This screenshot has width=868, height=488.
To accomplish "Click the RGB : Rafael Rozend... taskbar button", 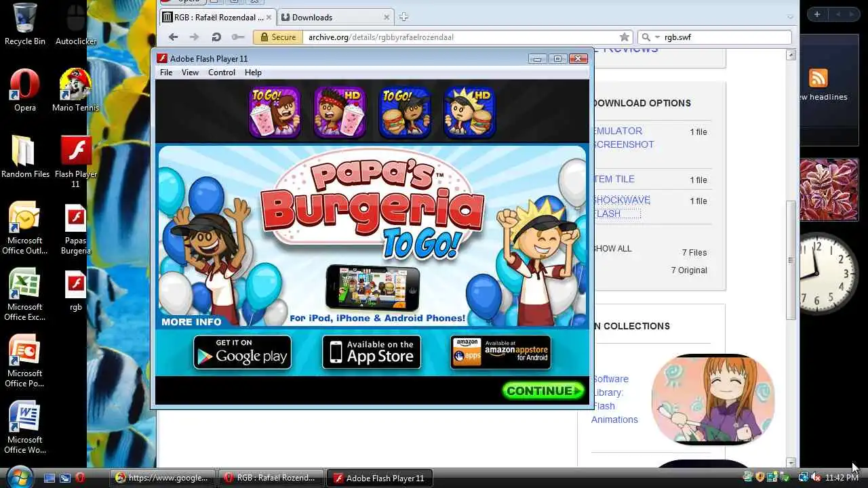I will [271, 478].
